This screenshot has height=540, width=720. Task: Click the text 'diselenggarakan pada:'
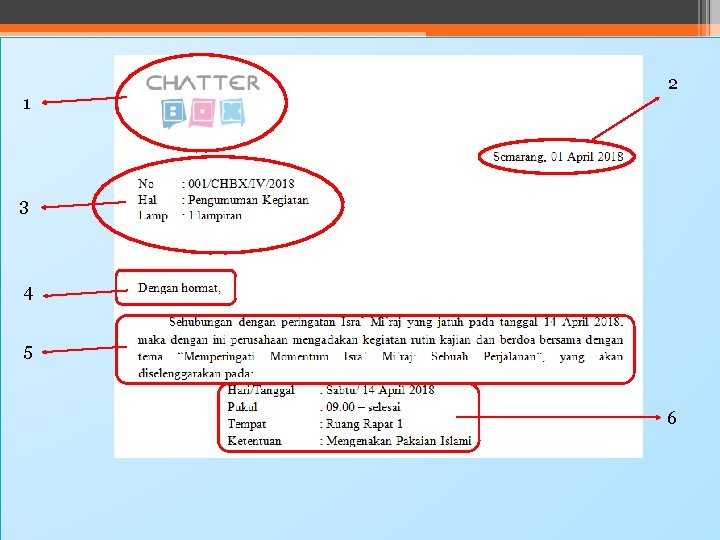(196, 373)
